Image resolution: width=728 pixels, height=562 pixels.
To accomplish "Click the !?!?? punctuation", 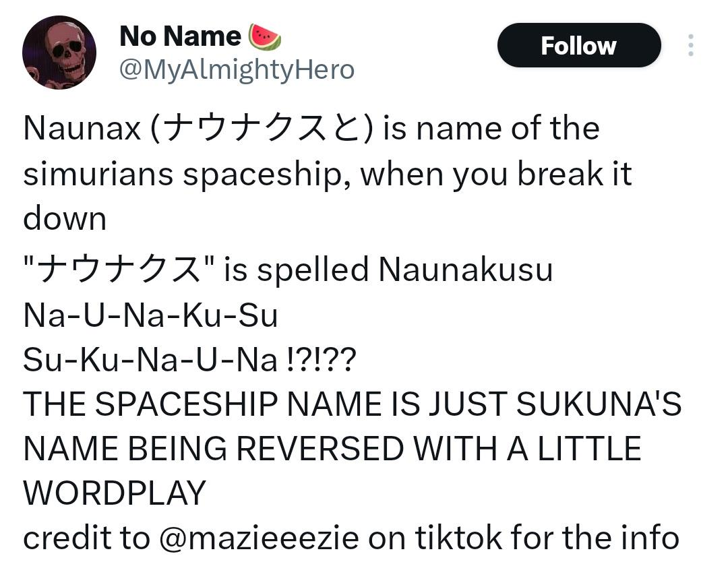I will [x=320, y=360].
